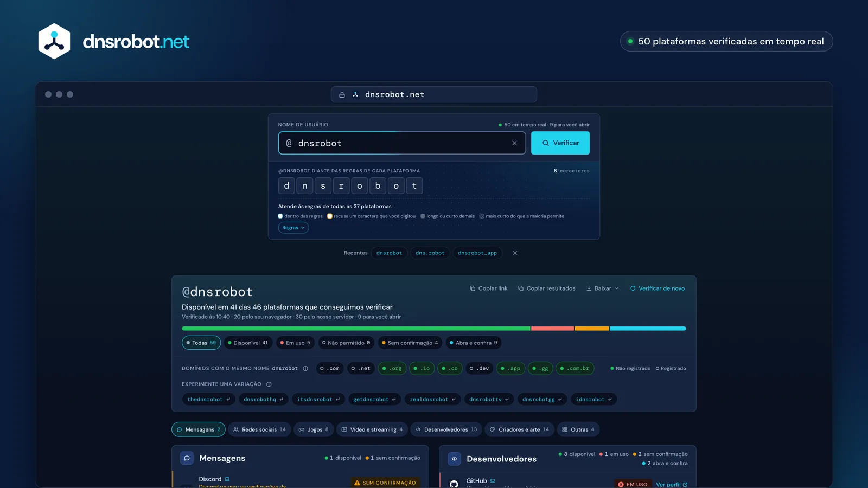Click the GitHub logo icon
The image size is (868, 488).
[x=454, y=484]
